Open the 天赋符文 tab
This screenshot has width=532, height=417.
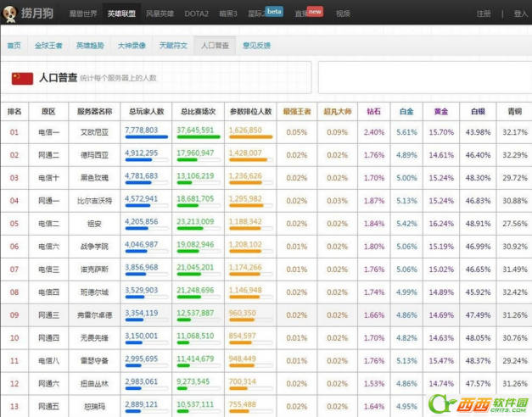pos(173,45)
